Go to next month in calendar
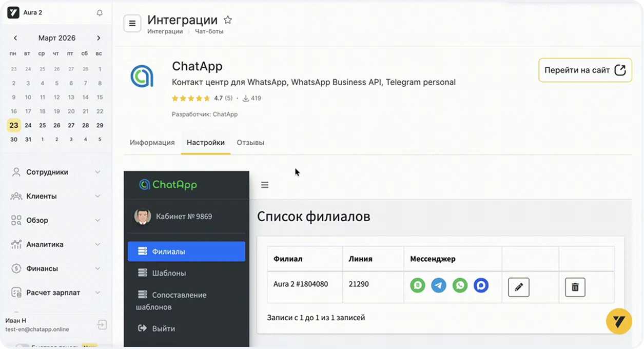644x349 pixels. (99, 38)
